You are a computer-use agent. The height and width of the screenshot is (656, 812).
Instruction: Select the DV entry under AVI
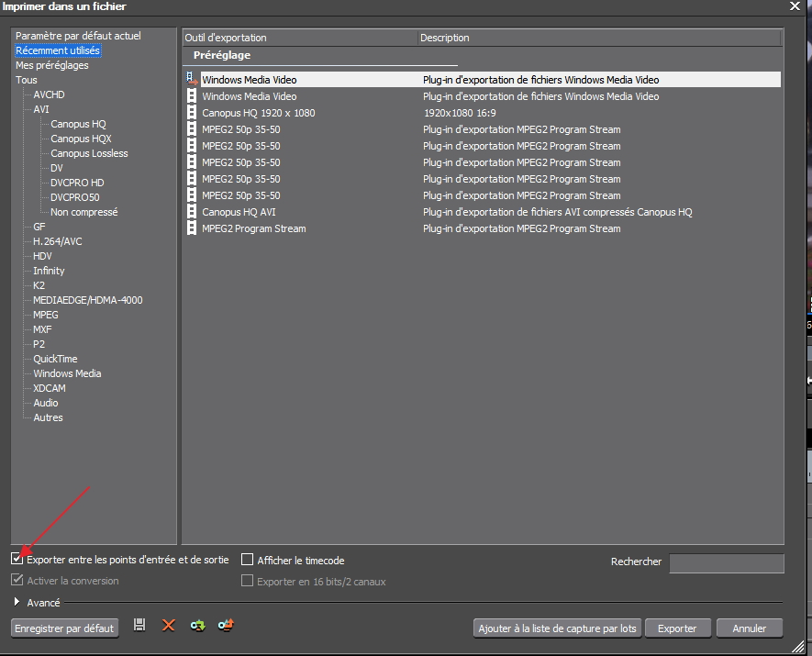57,168
